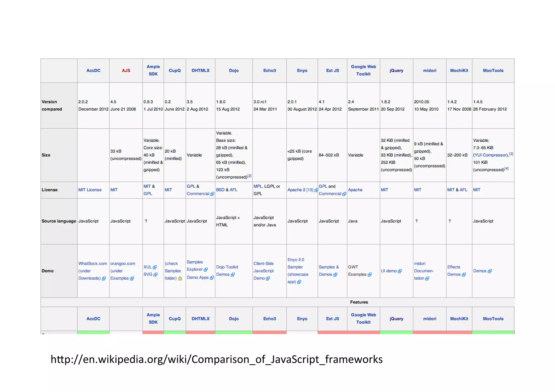Click footnote [3] after YUI Compressor
This screenshot has height=392, width=555.
(x=511, y=154)
